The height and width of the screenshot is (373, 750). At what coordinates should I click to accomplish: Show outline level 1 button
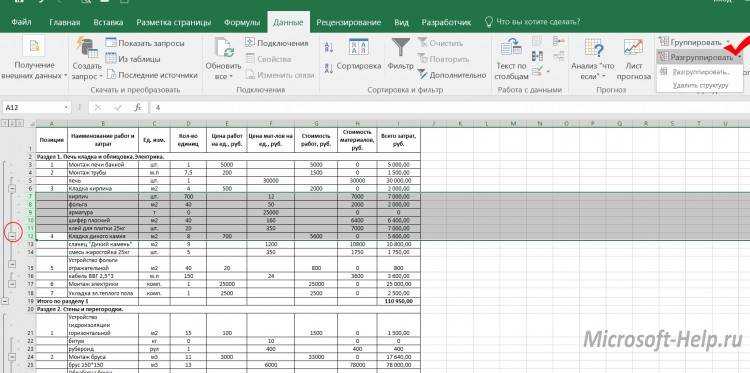pos(4,123)
